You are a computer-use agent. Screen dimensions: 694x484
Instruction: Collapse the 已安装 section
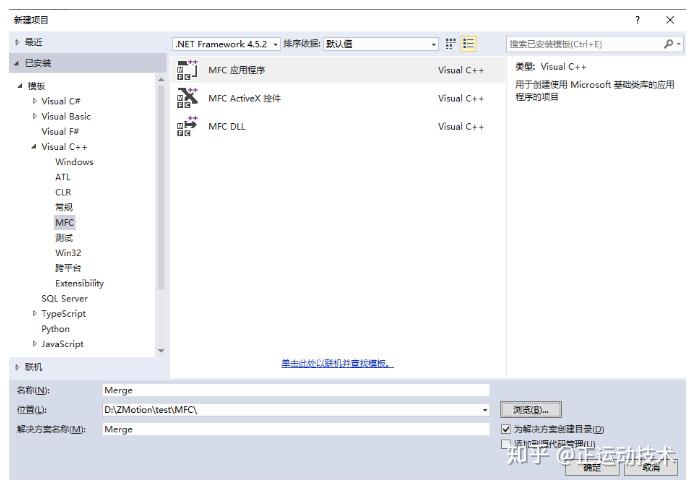coord(17,63)
